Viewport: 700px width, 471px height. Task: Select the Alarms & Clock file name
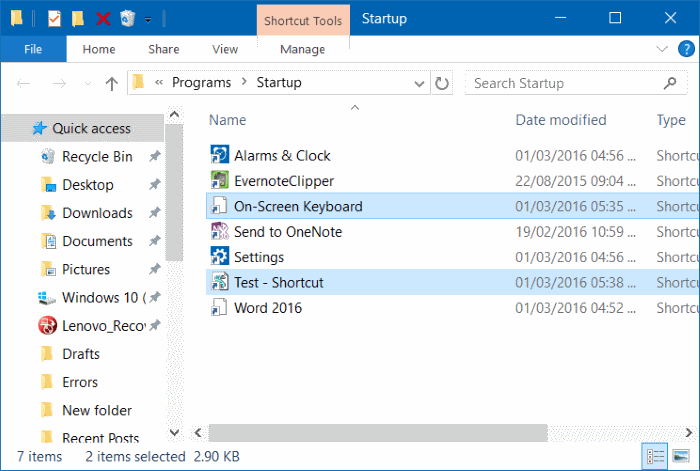tap(282, 155)
